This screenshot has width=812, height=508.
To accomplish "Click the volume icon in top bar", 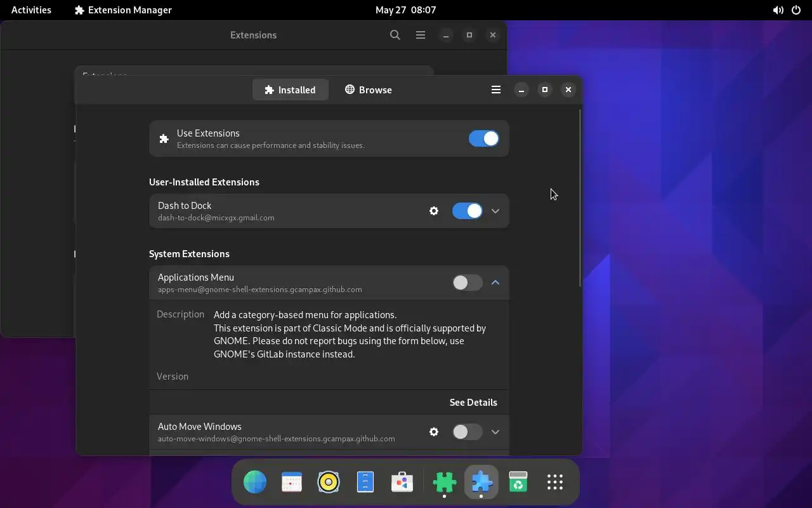I will point(778,10).
